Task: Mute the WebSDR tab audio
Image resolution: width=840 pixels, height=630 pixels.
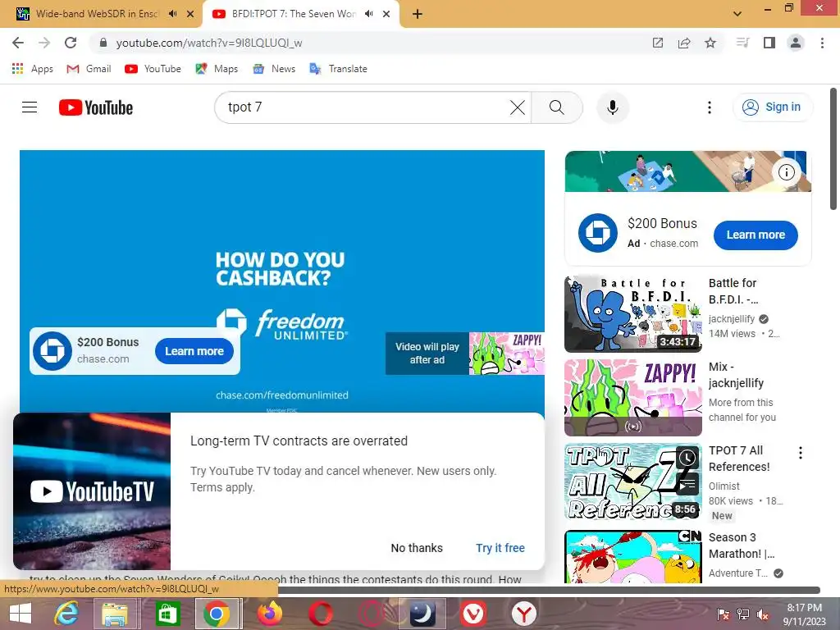Action: pyautogui.click(x=172, y=14)
